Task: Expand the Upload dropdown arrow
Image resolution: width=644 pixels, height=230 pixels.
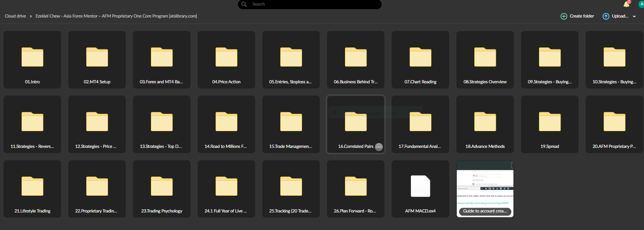Action: pos(634,17)
